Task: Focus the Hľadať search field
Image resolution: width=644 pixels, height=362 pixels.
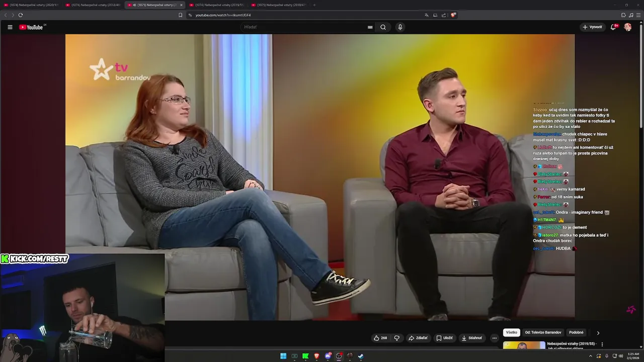Action: [x=304, y=27]
